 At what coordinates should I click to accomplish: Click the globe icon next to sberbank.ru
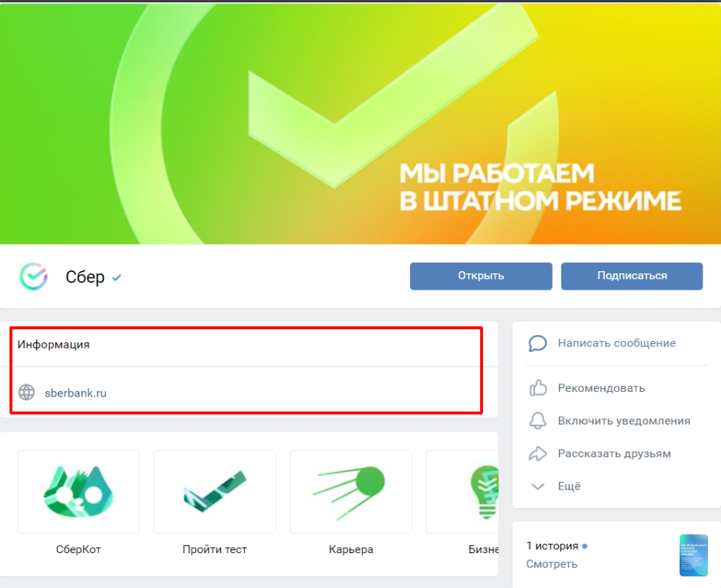point(28,393)
